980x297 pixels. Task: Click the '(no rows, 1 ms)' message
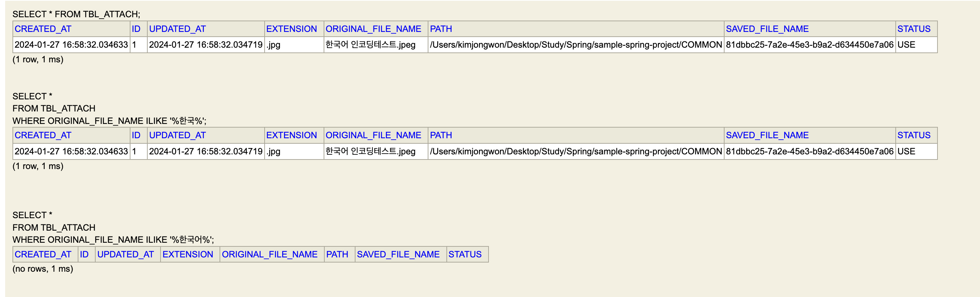tap(43, 269)
